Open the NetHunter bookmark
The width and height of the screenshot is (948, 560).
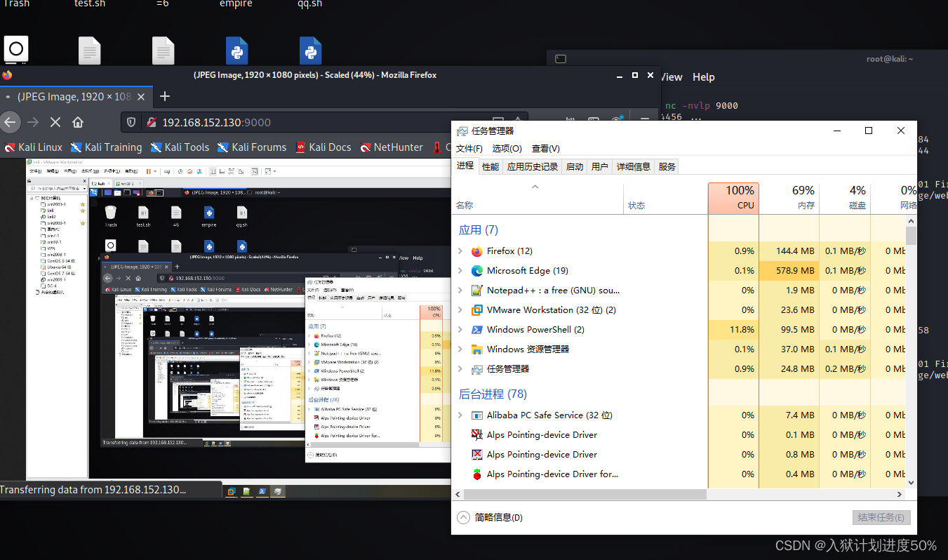click(x=392, y=147)
